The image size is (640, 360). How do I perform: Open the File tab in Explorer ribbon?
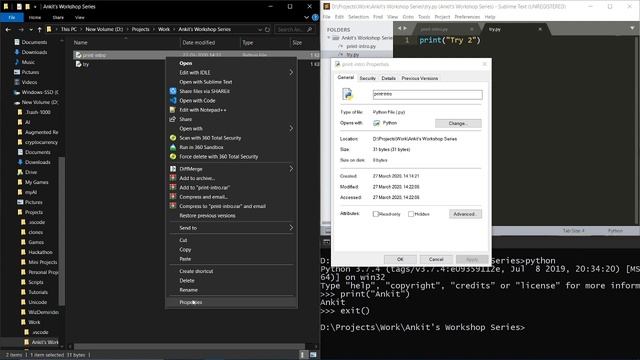pyautogui.click(x=12, y=17)
